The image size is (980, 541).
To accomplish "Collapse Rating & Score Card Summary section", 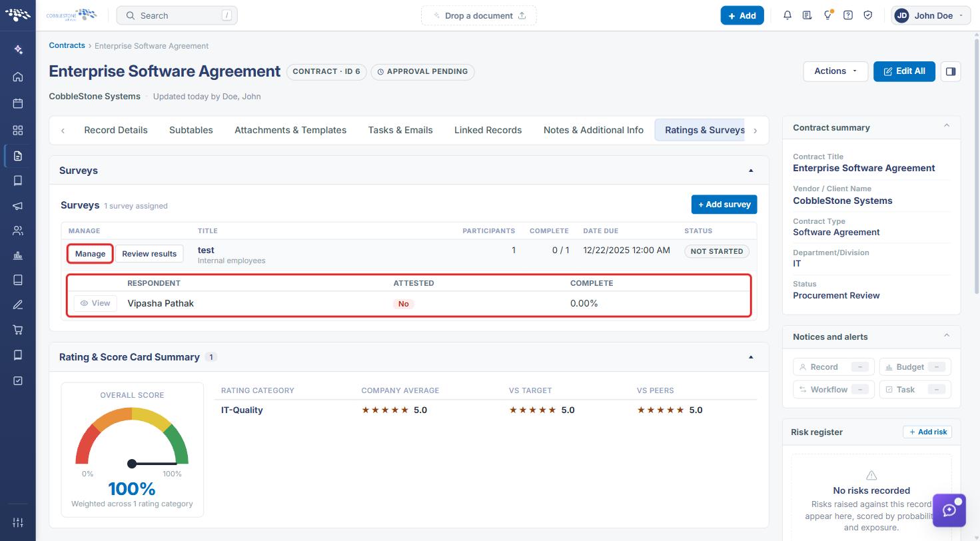I will 751,357.
